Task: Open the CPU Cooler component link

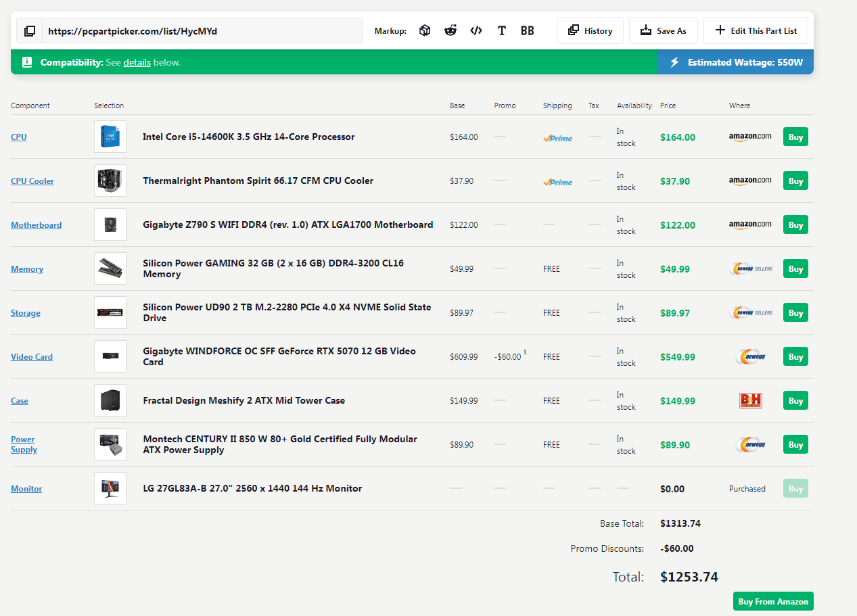Action: (32, 181)
